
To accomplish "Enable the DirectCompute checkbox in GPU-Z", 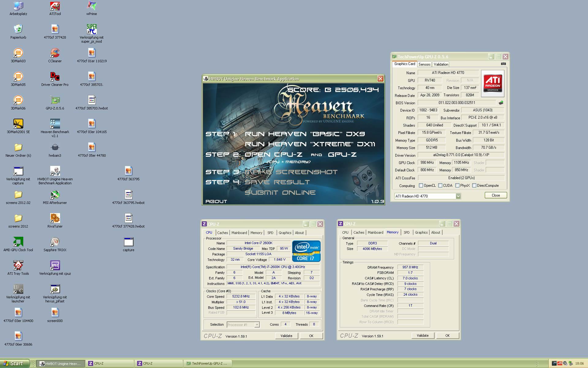I will point(474,186).
